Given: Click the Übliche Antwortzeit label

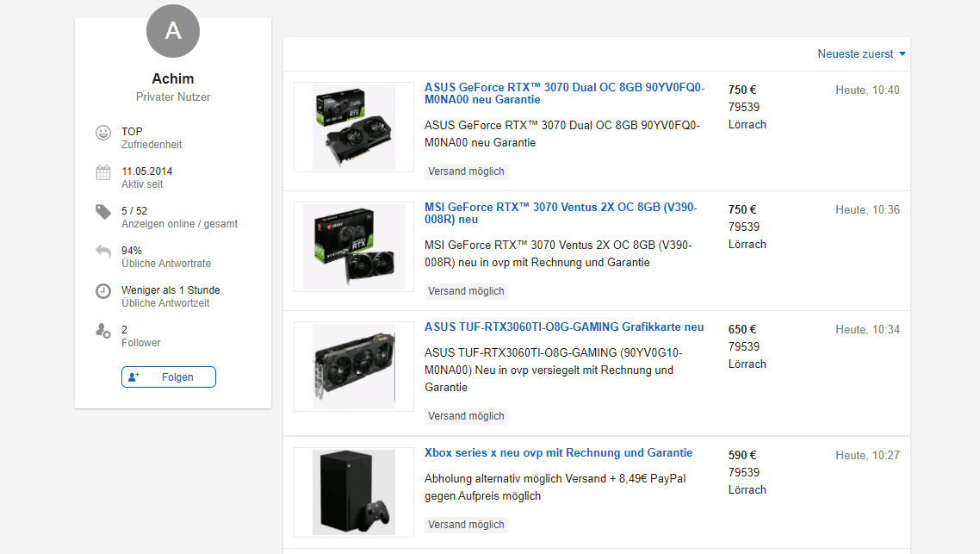Looking at the screenshot, I should click(165, 303).
